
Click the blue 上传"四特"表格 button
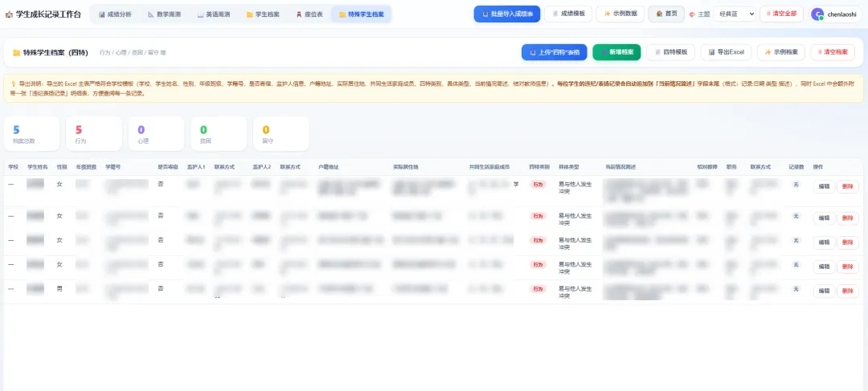554,52
